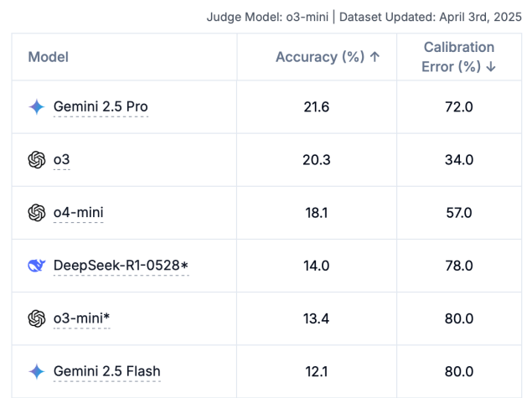This screenshot has height=398, width=532.
Task: Click the Model column header
Action: pos(49,57)
